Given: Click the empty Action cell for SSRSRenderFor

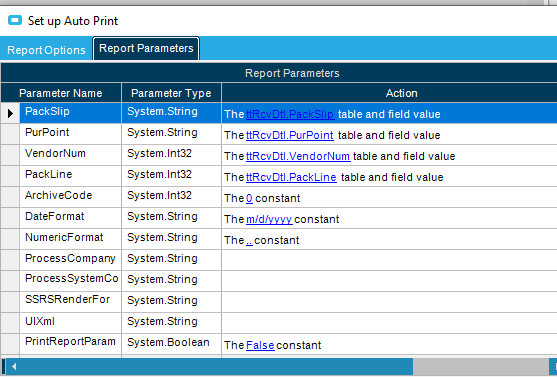Looking at the screenshot, I should click(389, 302).
